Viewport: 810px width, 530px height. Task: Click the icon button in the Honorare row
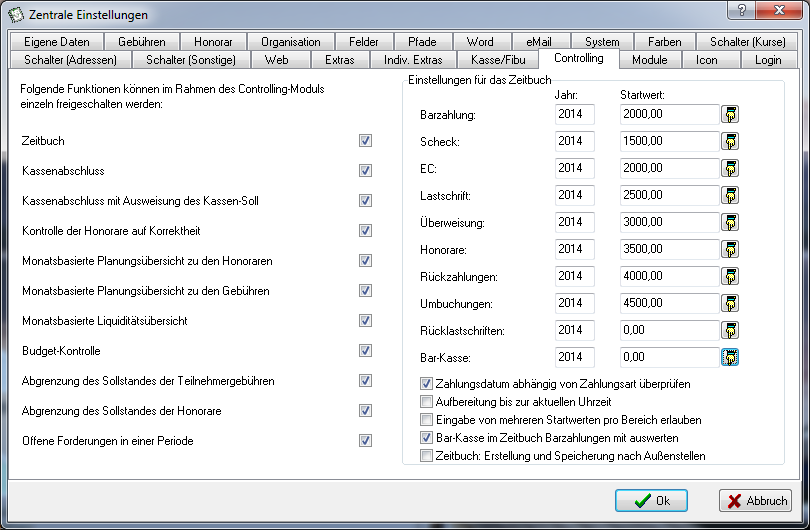click(730, 249)
